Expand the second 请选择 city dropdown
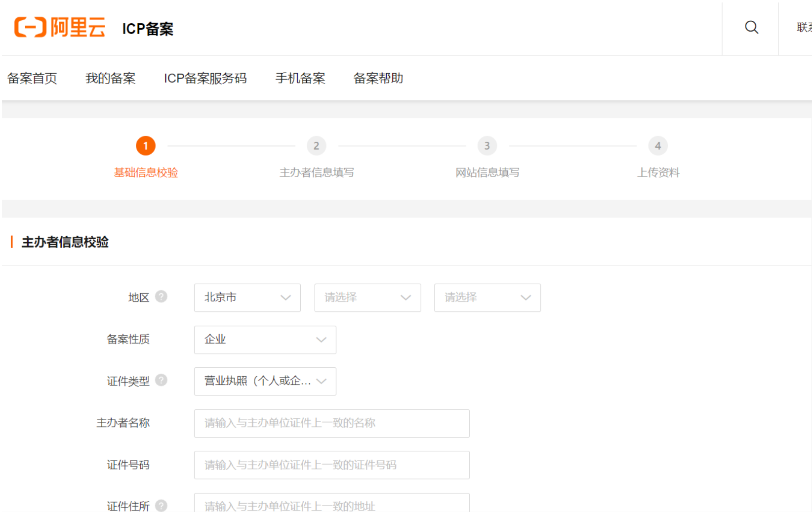812x512 pixels. pos(367,298)
